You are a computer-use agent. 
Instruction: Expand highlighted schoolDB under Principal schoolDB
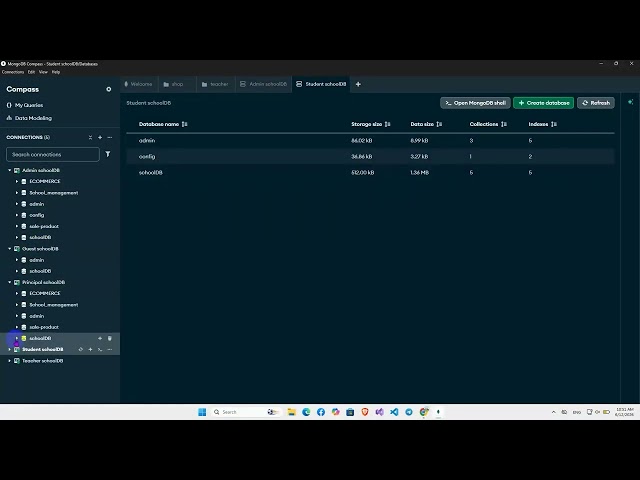[17, 338]
